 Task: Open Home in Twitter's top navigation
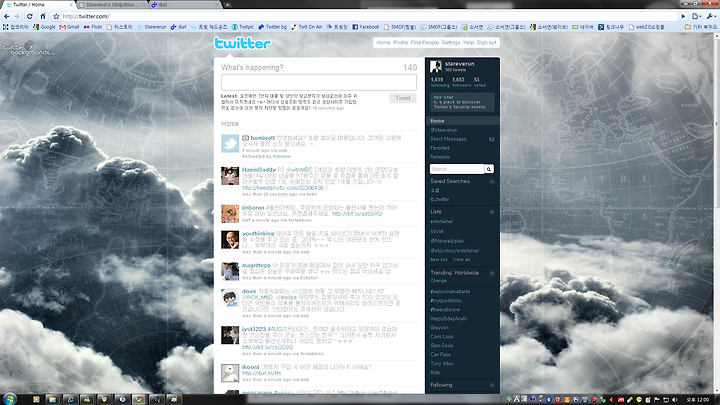click(x=383, y=42)
